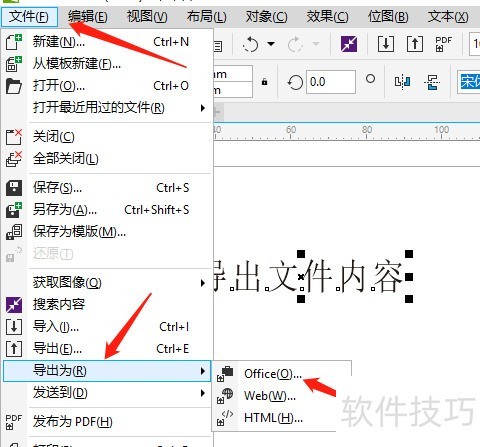The height and width of the screenshot is (447, 480).
Task: Choose 从模板新建(F)... menu entry
Action: [107, 64]
